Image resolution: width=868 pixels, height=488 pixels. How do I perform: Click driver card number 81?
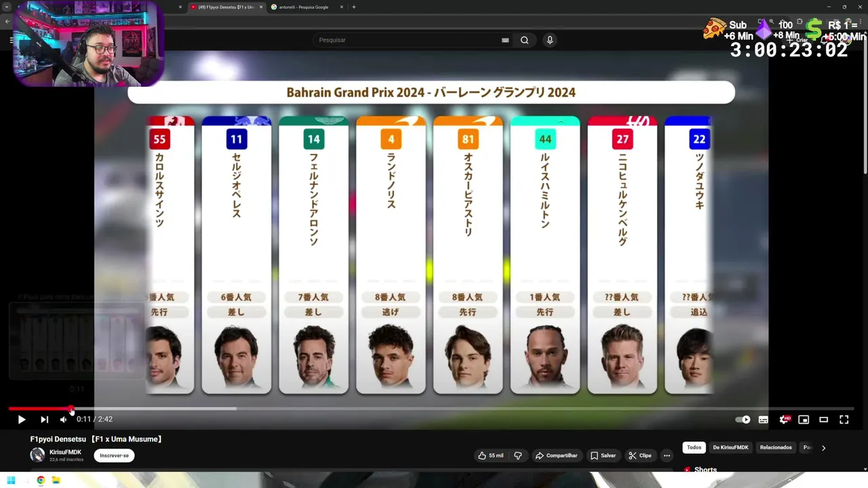coord(468,255)
